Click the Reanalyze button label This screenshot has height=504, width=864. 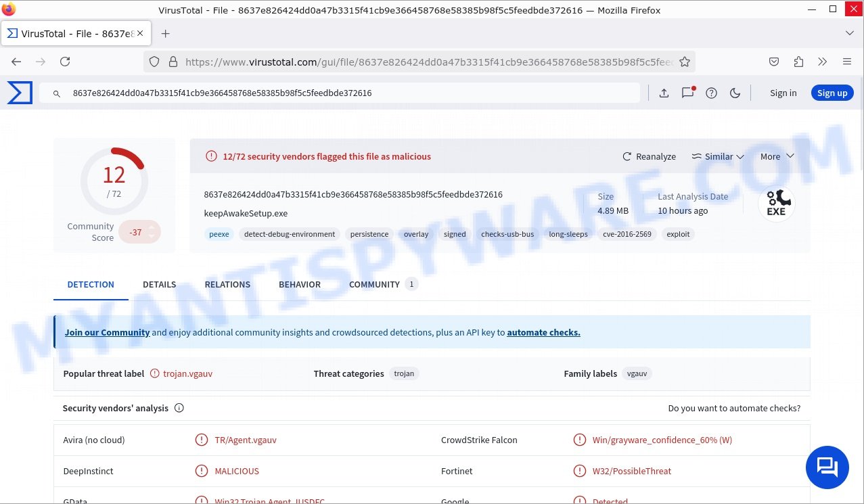click(x=656, y=156)
